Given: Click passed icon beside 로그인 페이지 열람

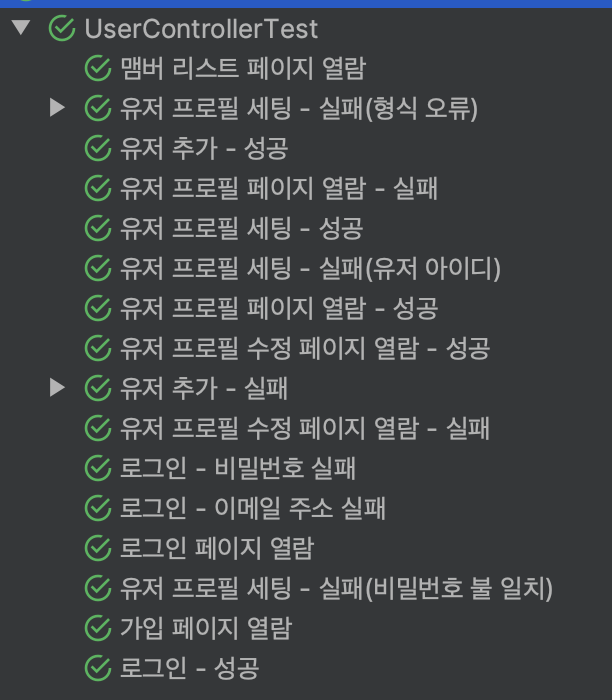Looking at the screenshot, I should coord(98,548).
